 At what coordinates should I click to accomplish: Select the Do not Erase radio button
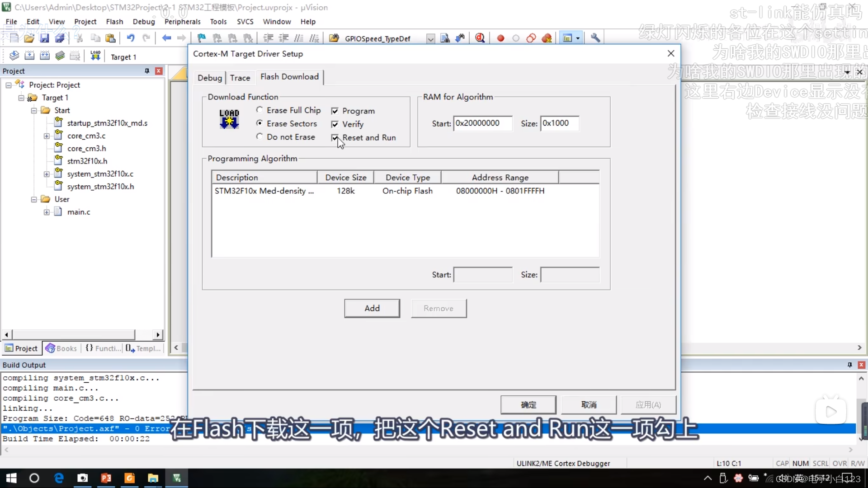[x=259, y=136]
